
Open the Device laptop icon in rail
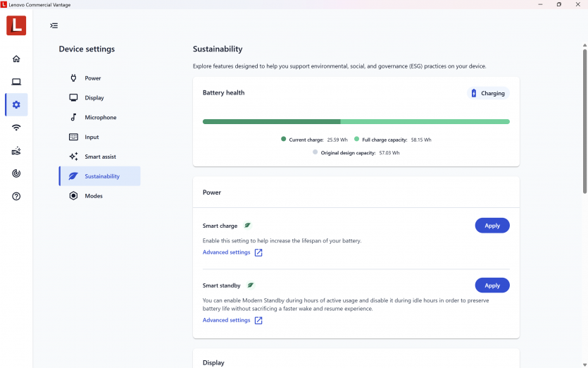[x=16, y=82]
